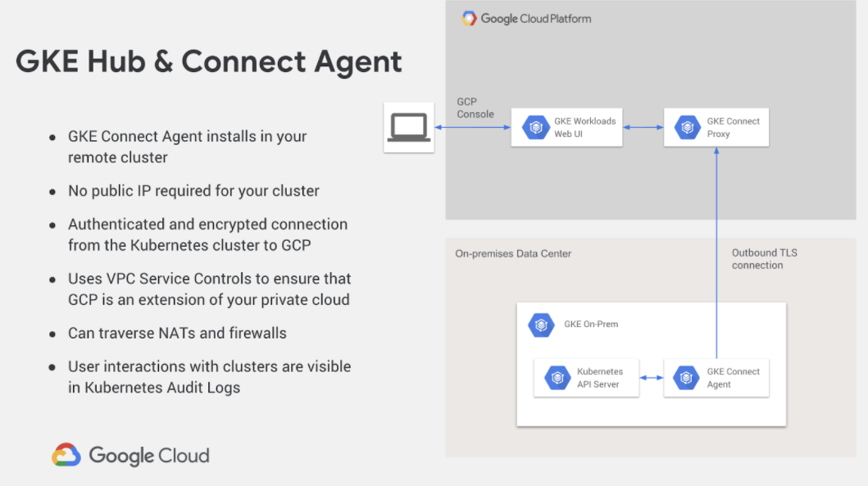Click the Outbound TLS connection label
Viewport: 868px width, 486px height.
(764, 259)
